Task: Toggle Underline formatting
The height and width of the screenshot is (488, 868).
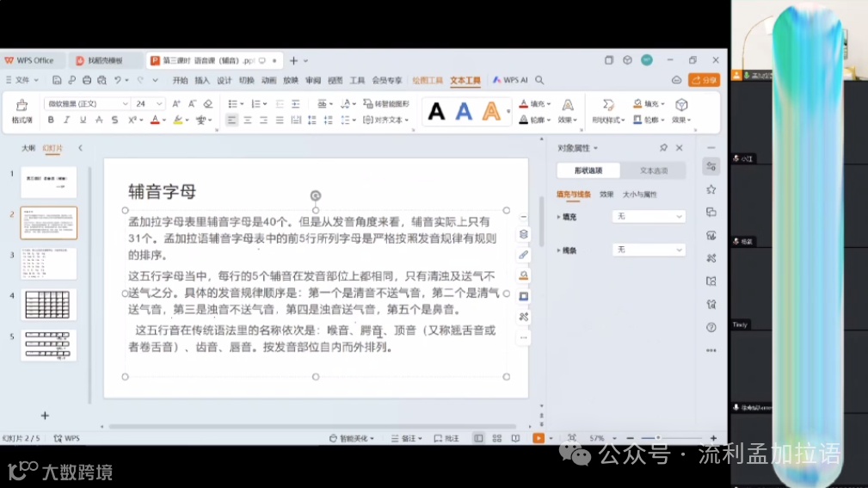Action: pyautogui.click(x=83, y=120)
